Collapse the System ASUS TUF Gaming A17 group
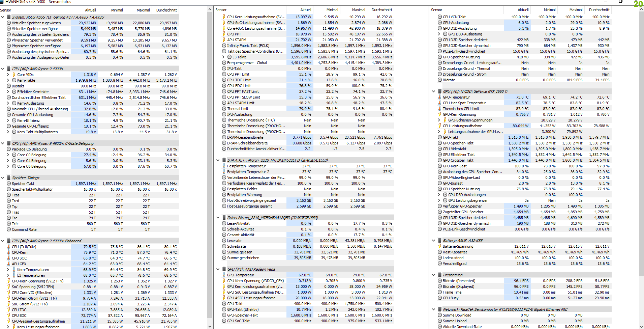644x329 pixels. point(3,17)
